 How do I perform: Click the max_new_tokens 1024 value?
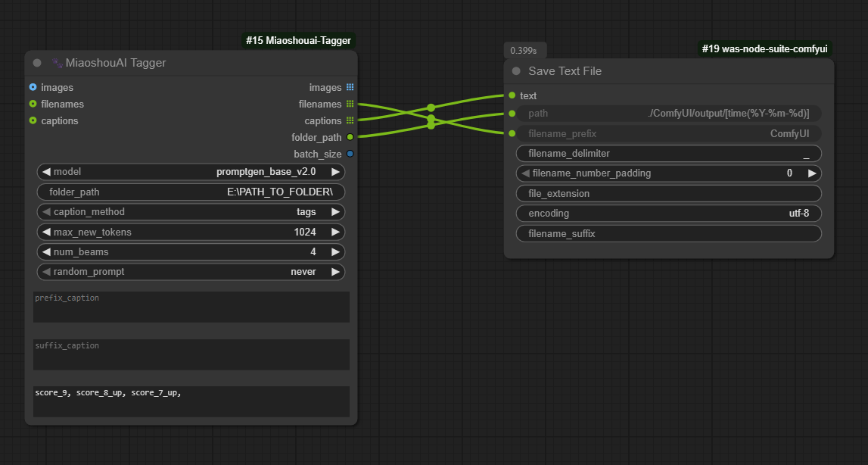pyautogui.click(x=305, y=232)
